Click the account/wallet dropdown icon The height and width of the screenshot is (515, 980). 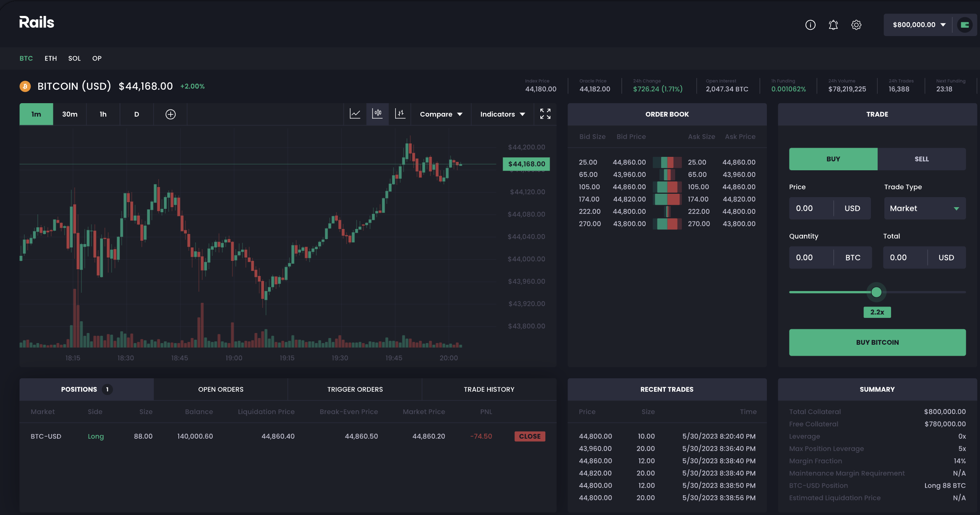tap(942, 25)
